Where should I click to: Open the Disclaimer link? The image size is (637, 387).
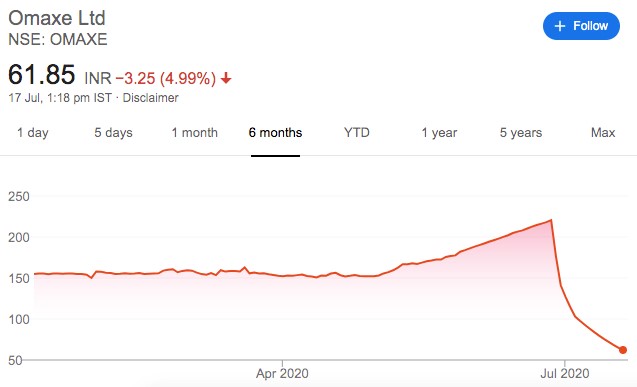tap(150, 98)
